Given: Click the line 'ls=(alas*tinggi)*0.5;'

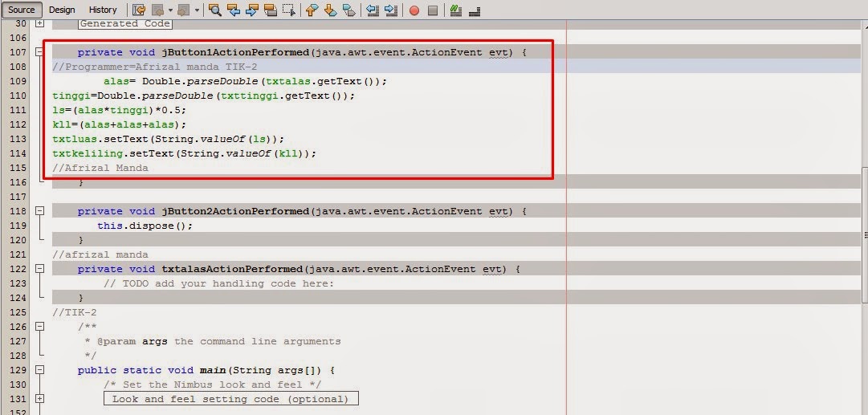Looking at the screenshot, I should coord(120,110).
